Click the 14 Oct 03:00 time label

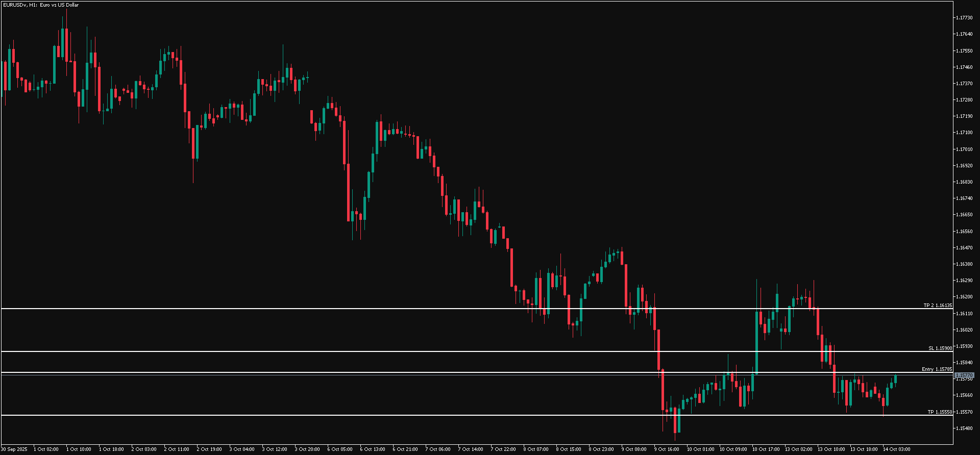pos(896,449)
